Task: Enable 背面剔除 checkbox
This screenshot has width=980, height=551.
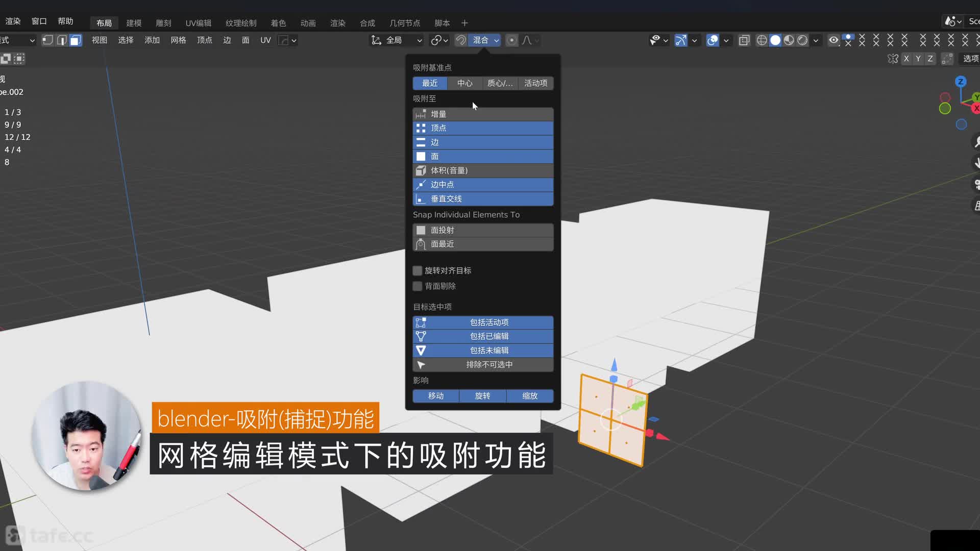Action: click(x=418, y=286)
